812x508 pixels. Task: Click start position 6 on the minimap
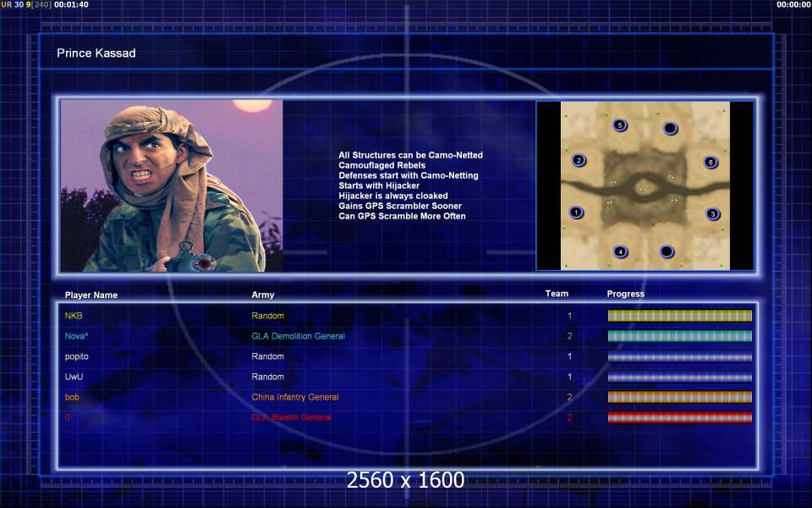click(710, 162)
